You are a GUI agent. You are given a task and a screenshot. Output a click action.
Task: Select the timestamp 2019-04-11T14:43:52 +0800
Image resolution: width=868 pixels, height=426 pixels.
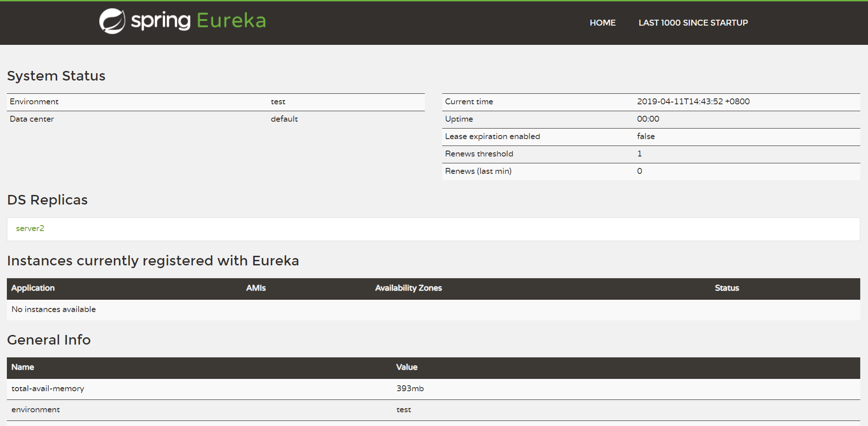click(693, 102)
